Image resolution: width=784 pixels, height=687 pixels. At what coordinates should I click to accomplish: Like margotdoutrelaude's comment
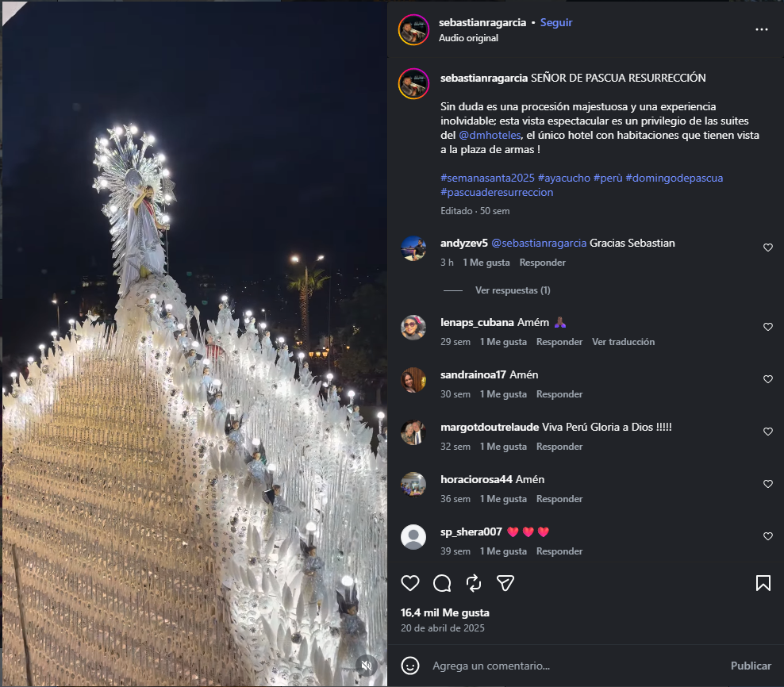[x=767, y=432]
